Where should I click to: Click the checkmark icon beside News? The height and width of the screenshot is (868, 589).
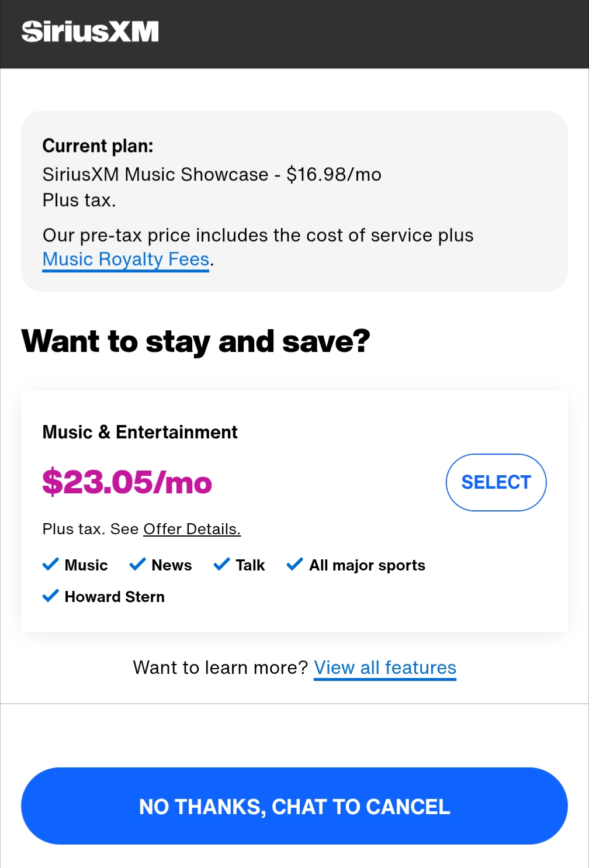click(x=137, y=564)
